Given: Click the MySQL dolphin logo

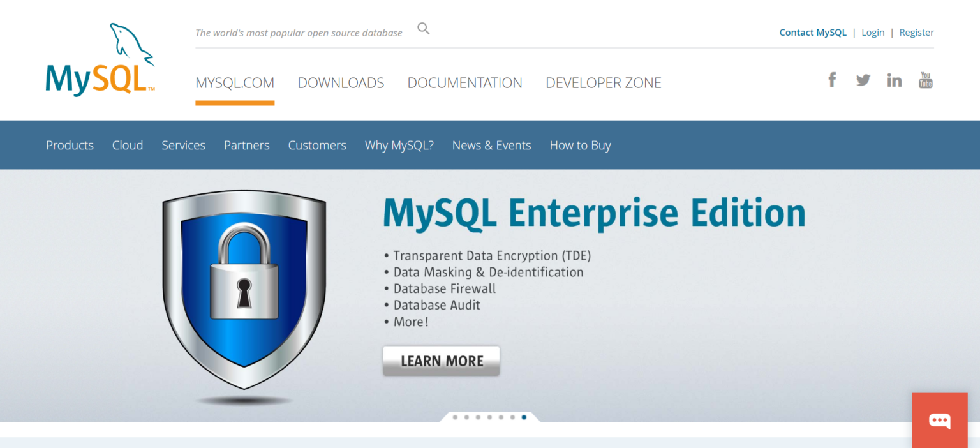Looking at the screenshot, I should [x=100, y=57].
